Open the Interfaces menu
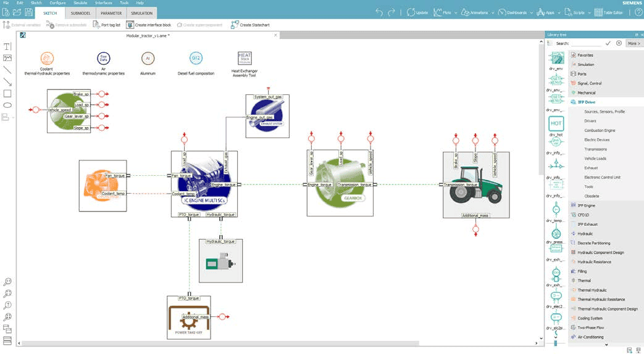The width and height of the screenshot is (644, 354). (103, 3)
